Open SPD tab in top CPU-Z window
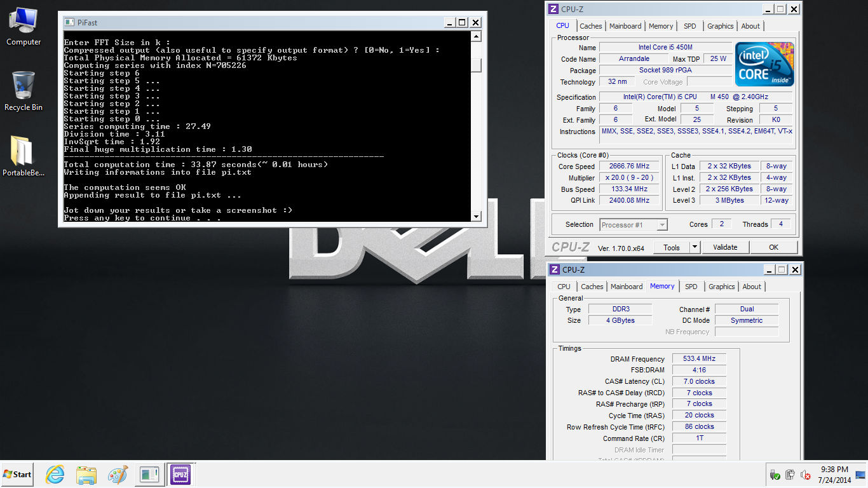 point(690,26)
